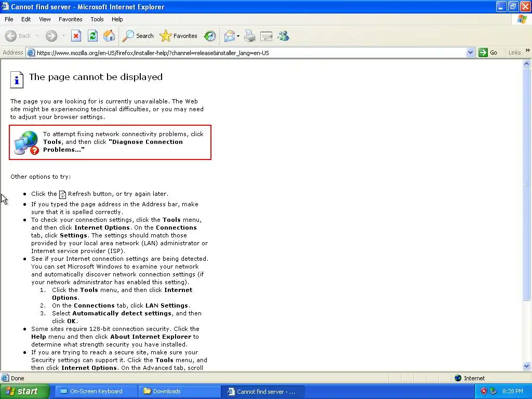Click the "Other options to try:" text
The image size is (532, 399).
pyautogui.click(x=41, y=177)
